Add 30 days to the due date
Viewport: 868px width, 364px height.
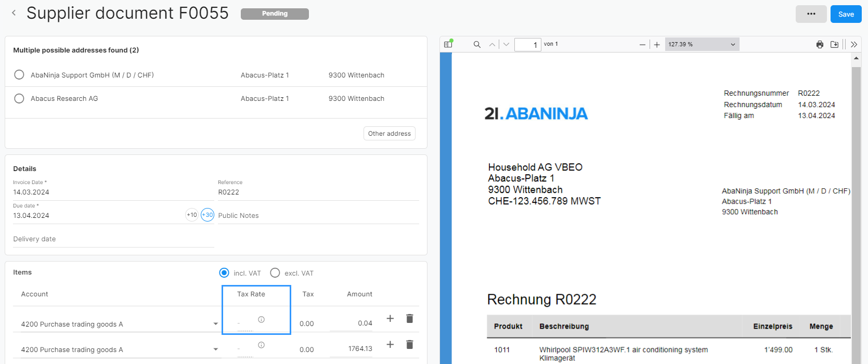(x=208, y=215)
